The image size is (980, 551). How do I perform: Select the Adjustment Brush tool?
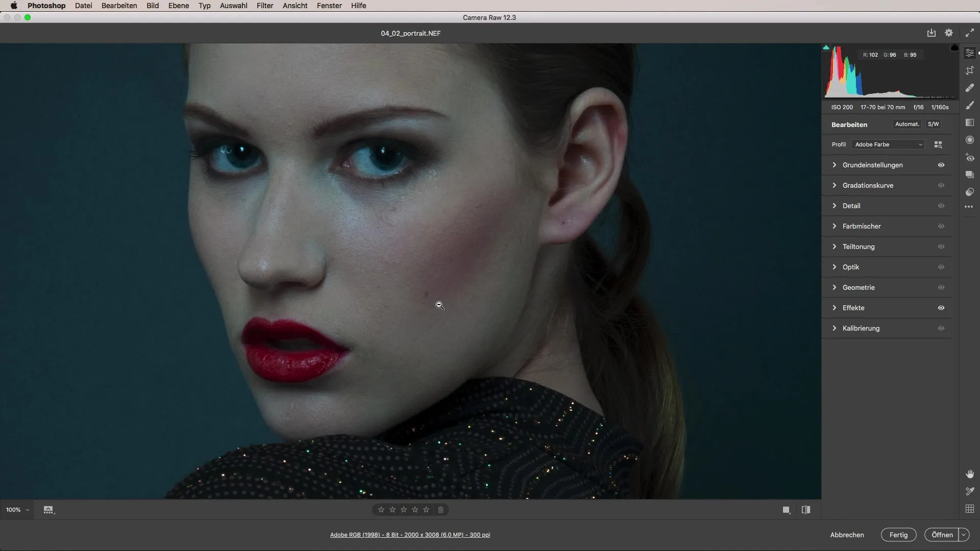click(x=970, y=105)
